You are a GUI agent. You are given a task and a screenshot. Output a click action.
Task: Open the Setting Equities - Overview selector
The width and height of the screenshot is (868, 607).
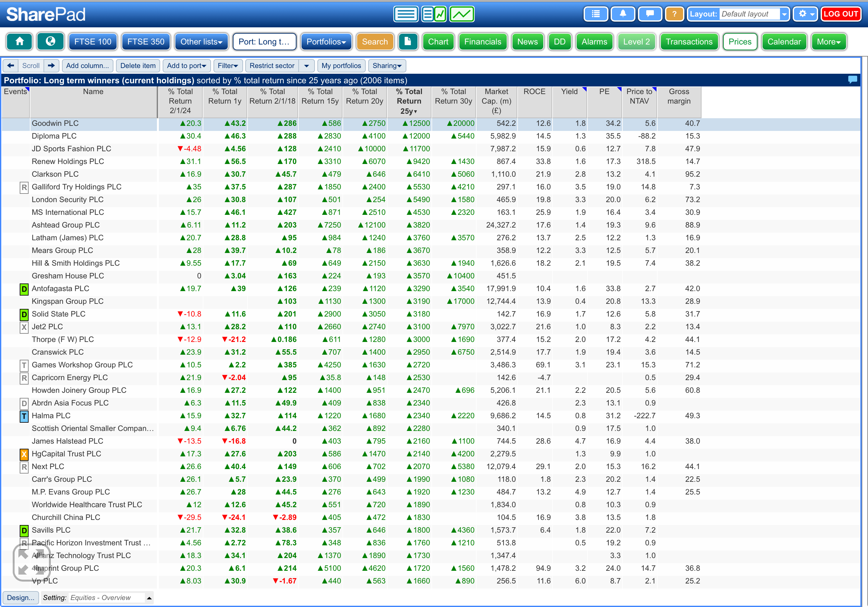point(97,597)
